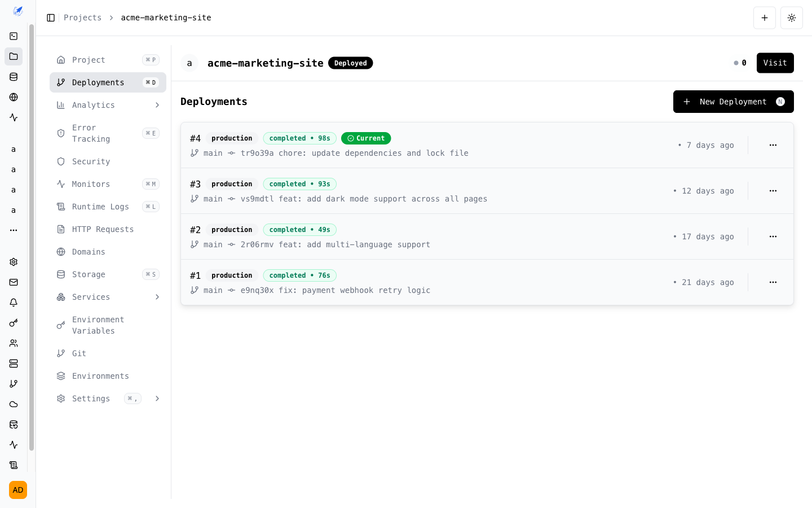The height and width of the screenshot is (508, 812).
Task: Switch the theme using the sun icon
Action: click(791, 17)
